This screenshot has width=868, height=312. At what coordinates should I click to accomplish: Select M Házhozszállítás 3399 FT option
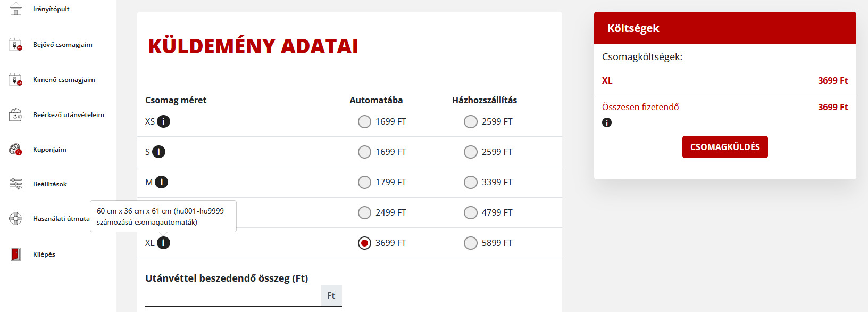[x=471, y=183]
